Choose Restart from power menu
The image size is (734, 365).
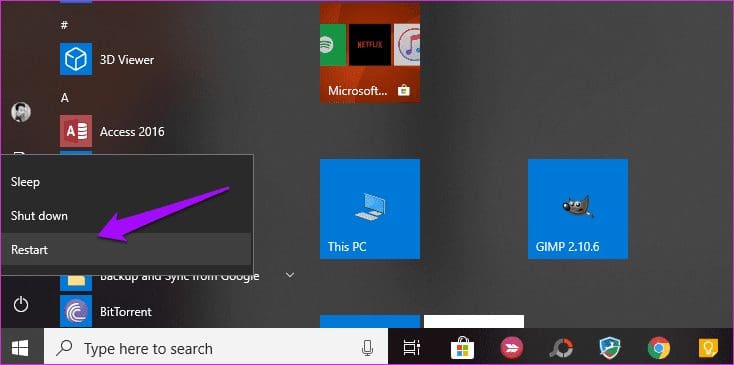pyautogui.click(x=127, y=249)
